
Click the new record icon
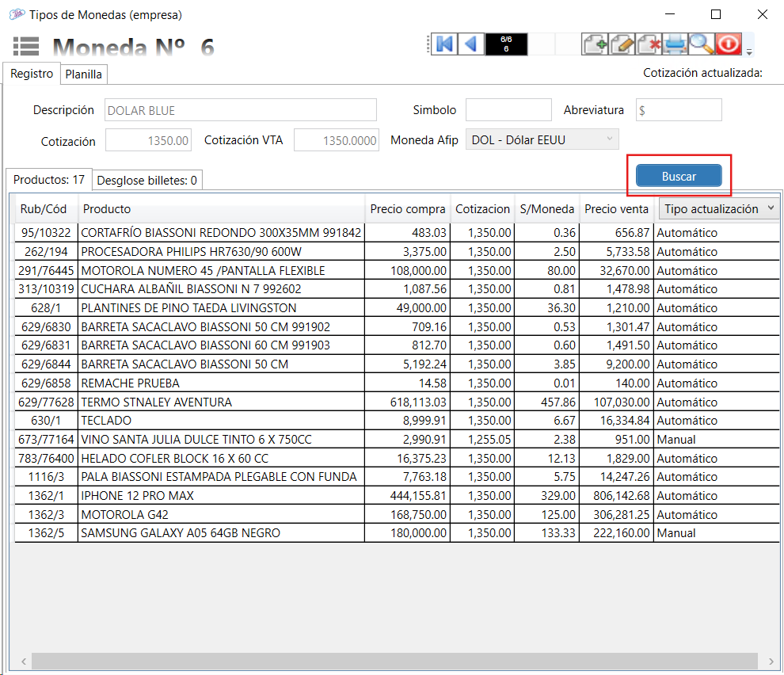[x=596, y=44]
